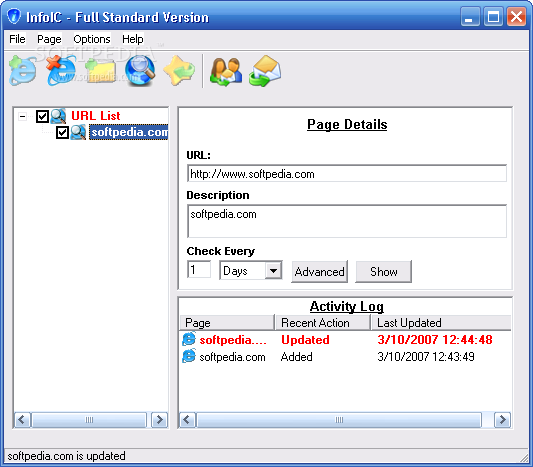Screen dimensions: 533x467
Task: Open the File menu
Action: click(x=17, y=39)
